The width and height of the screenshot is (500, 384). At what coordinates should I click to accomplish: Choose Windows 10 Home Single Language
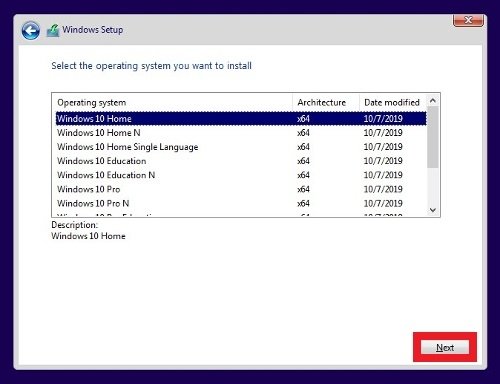point(241,147)
